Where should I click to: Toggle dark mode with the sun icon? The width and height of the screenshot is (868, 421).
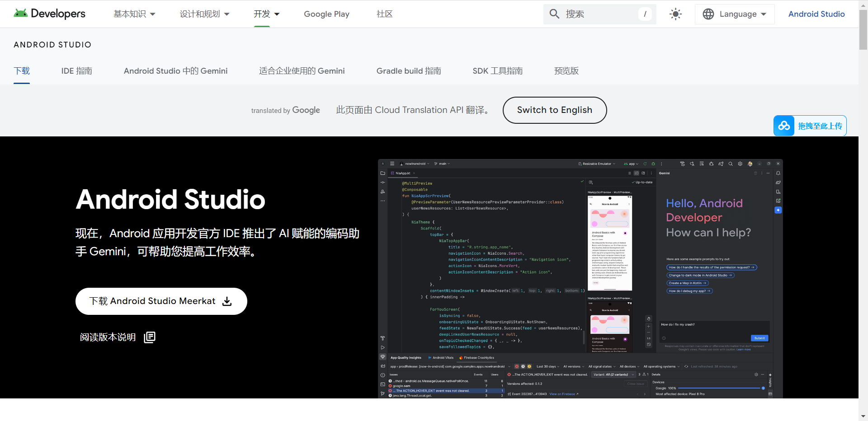[675, 14]
